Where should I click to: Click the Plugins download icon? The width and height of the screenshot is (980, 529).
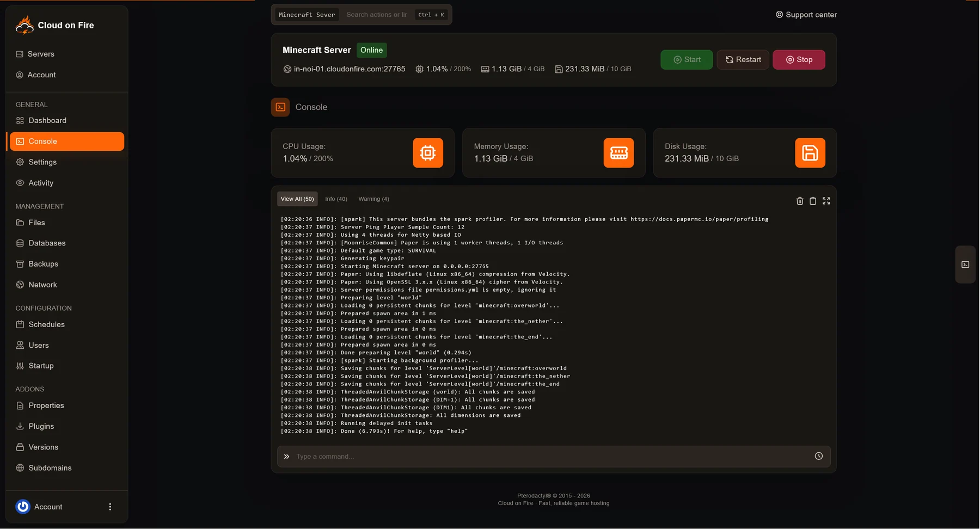coord(20,426)
